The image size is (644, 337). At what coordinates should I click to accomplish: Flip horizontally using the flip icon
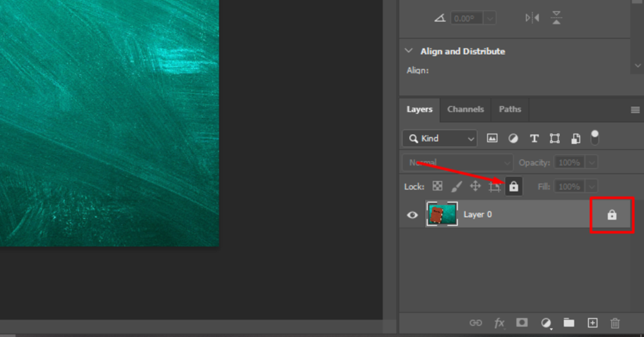pos(532,18)
